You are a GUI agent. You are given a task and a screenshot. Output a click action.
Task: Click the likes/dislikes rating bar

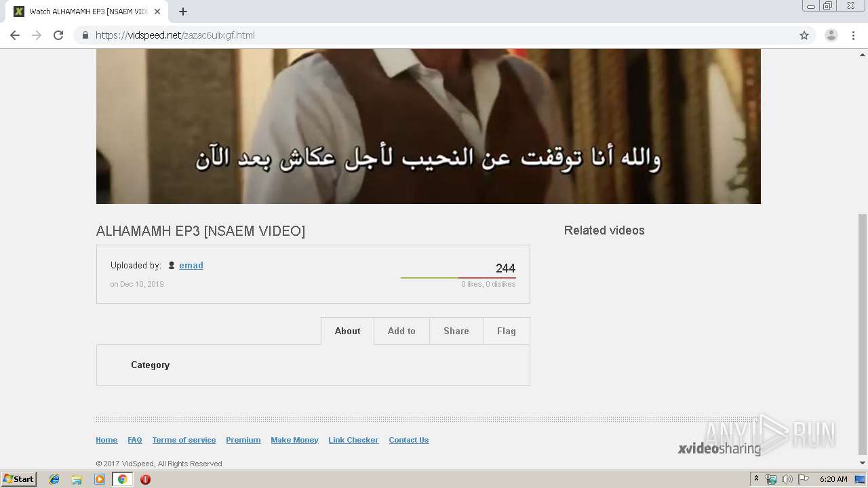(x=458, y=278)
